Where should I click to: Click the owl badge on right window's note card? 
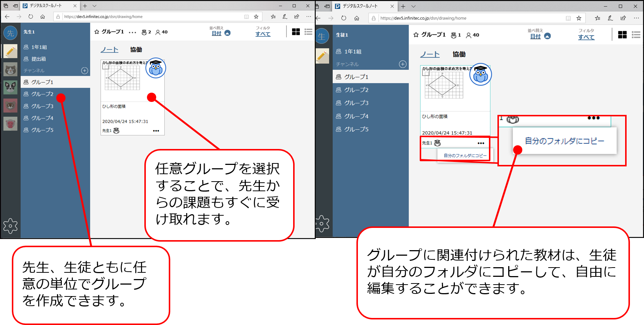point(480,74)
